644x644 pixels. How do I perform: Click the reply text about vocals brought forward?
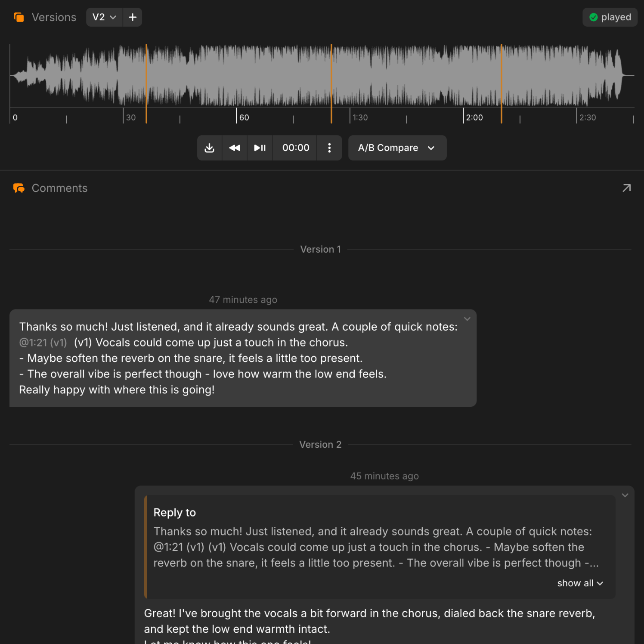tap(369, 621)
